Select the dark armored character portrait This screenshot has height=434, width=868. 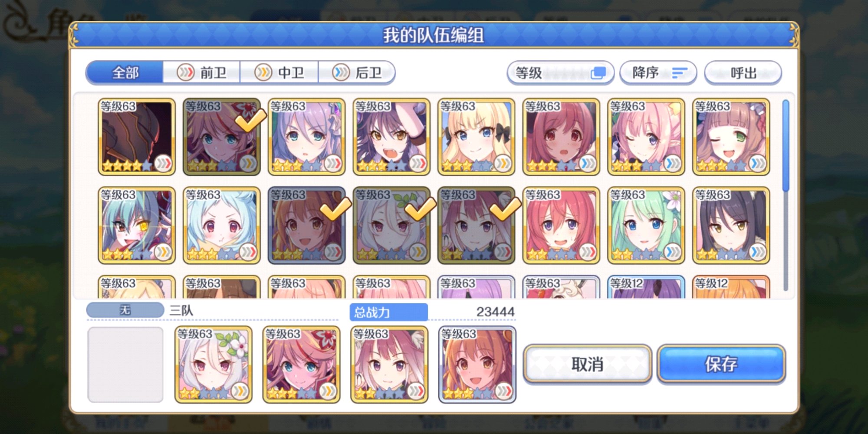[x=137, y=137]
